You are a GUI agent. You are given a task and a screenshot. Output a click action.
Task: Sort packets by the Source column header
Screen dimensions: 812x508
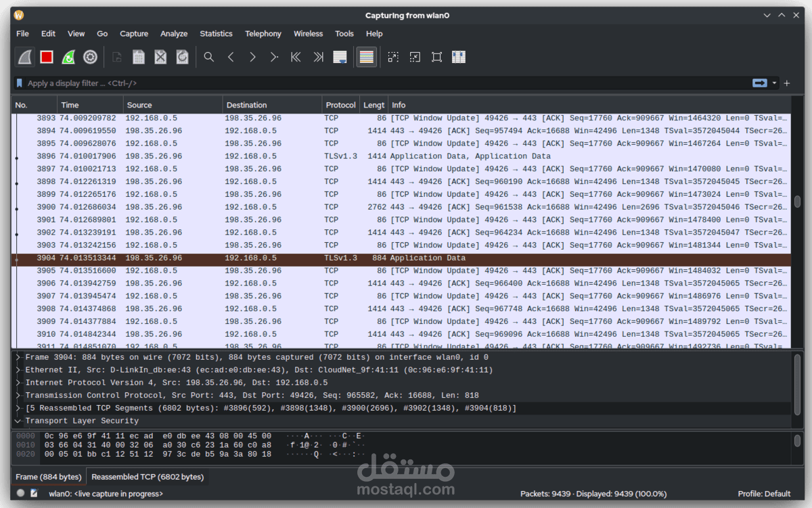point(173,105)
